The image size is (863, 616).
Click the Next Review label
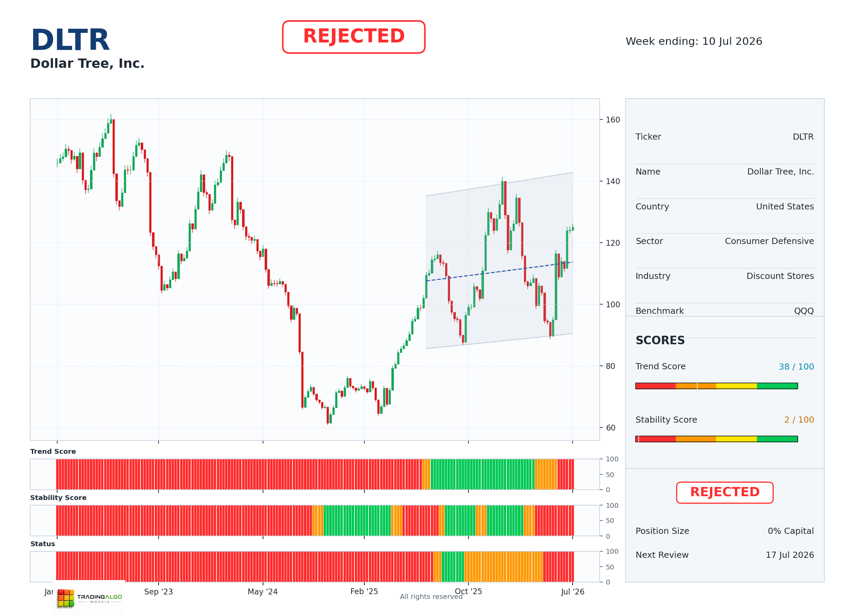tap(662, 555)
